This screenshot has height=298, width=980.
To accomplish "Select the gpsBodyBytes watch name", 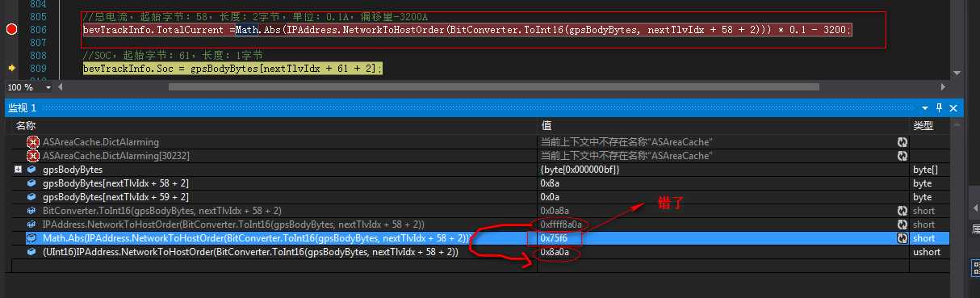I will coord(73,170).
